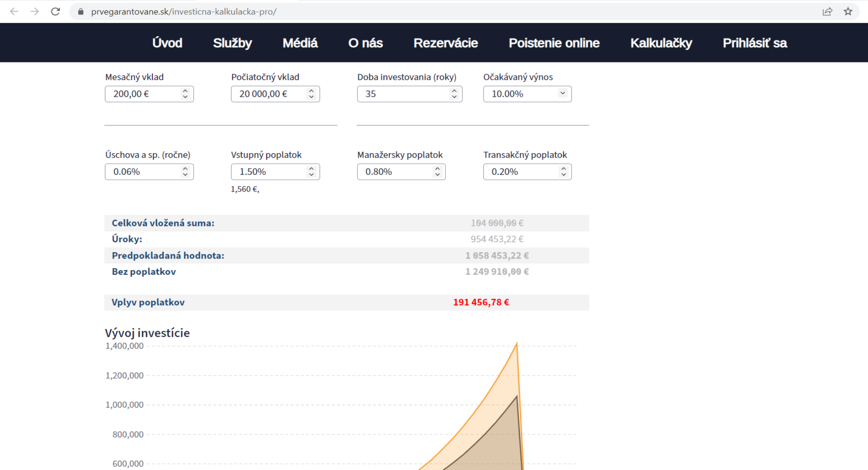Open the Médiá menu item

(300, 43)
